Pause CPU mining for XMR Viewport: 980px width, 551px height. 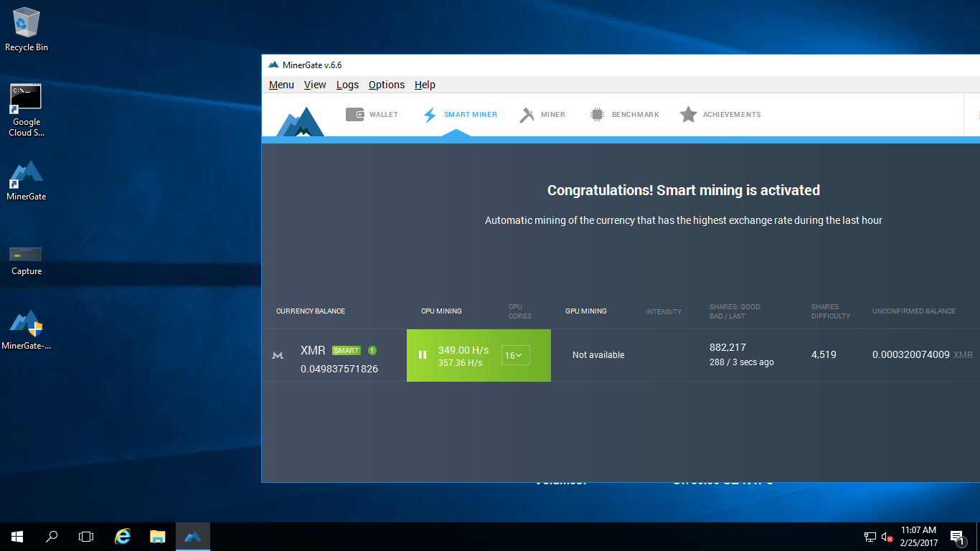pyautogui.click(x=423, y=355)
